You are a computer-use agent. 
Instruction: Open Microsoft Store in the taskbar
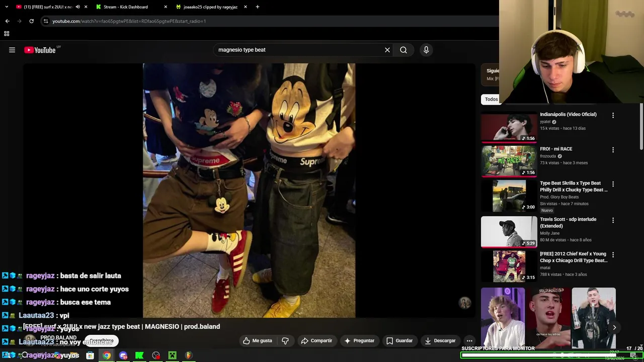coord(90,355)
